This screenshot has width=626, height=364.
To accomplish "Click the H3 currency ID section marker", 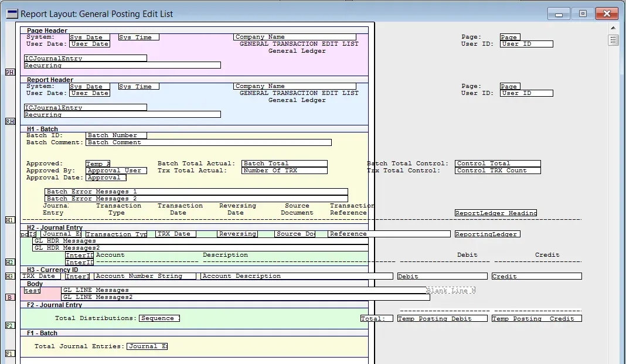I will (x=9, y=276).
